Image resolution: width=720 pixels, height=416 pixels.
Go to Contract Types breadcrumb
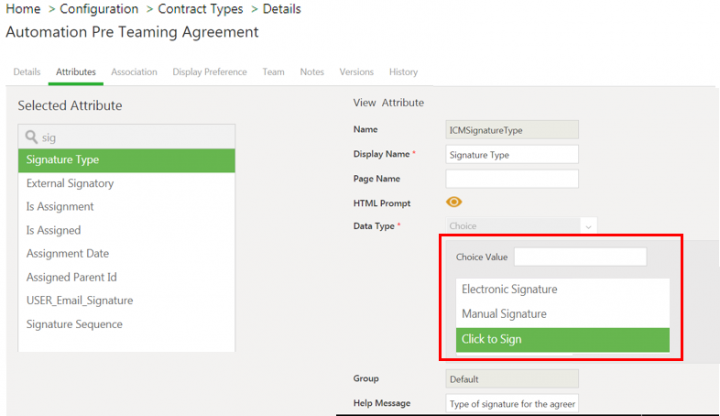tap(200, 9)
